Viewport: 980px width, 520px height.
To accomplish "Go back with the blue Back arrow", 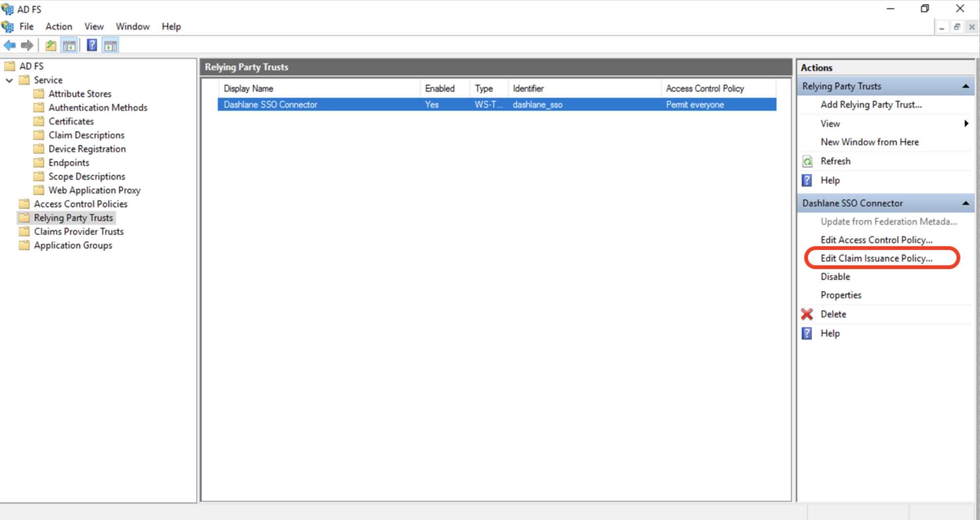I will pyautogui.click(x=10, y=46).
